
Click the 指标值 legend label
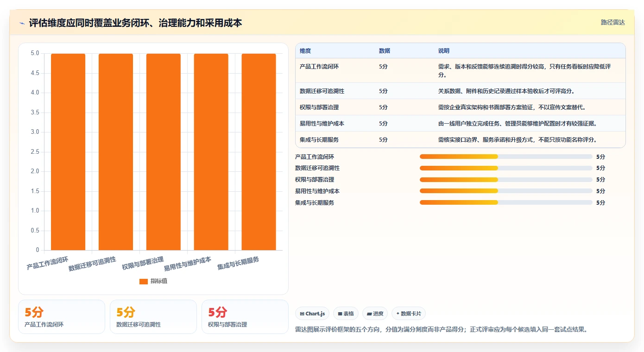(x=159, y=281)
